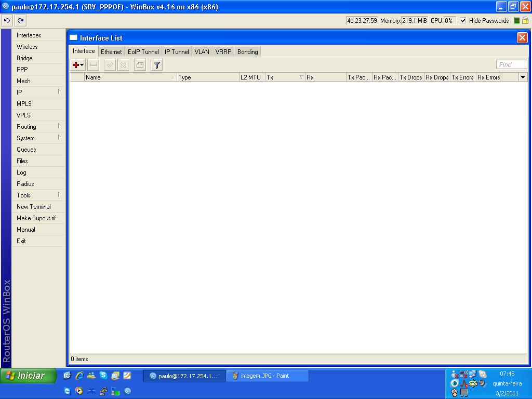Open Skype from quick launch

tap(103, 375)
